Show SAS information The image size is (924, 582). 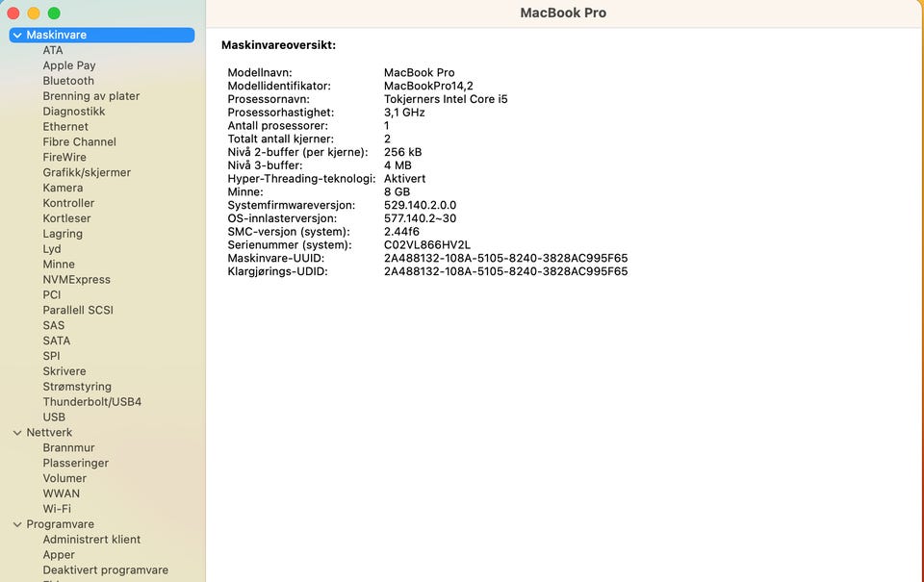tap(54, 326)
